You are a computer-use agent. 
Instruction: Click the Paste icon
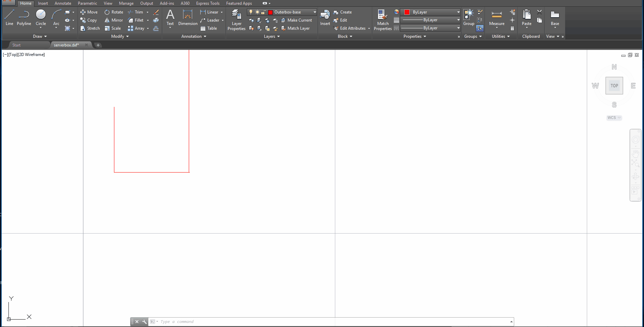(527, 15)
